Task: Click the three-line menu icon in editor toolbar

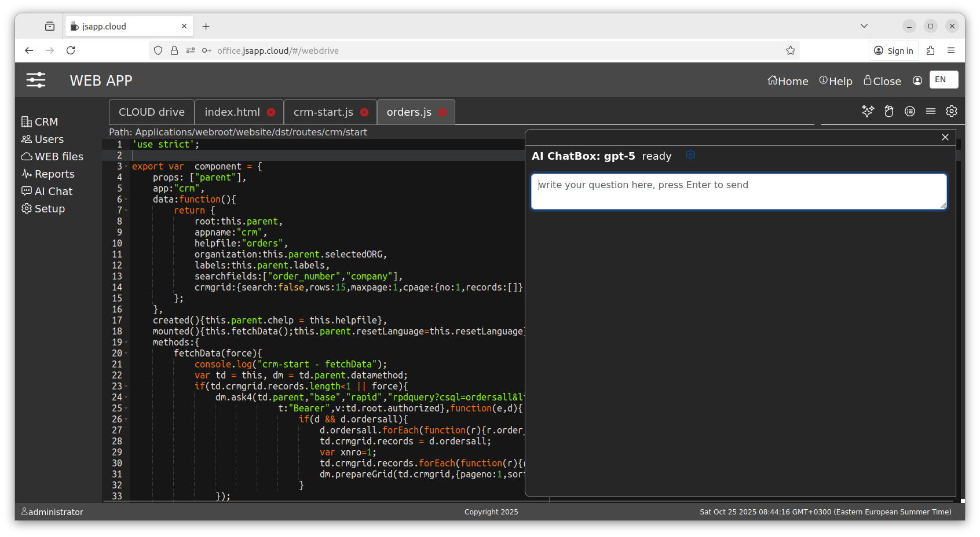Action: (931, 111)
